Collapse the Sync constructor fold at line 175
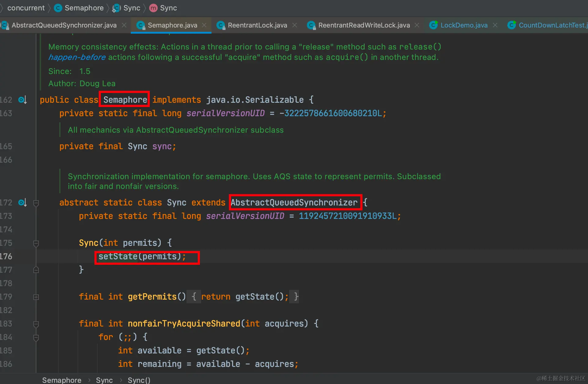 coord(36,243)
